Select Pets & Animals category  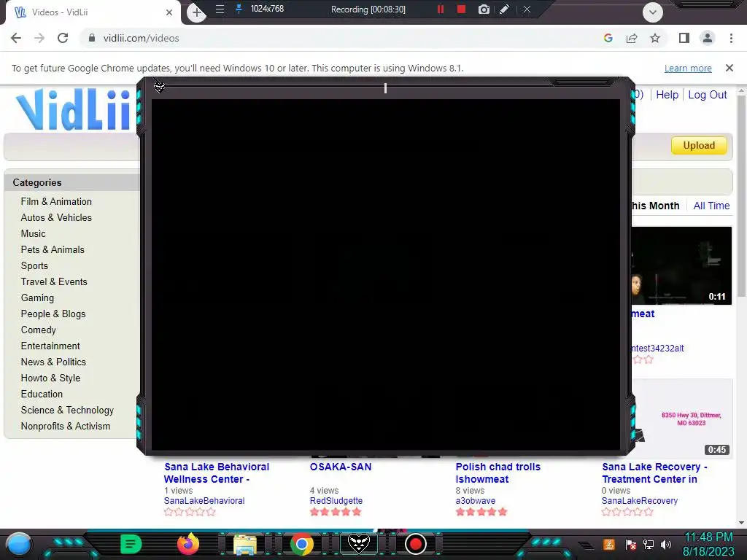point(53,249)
